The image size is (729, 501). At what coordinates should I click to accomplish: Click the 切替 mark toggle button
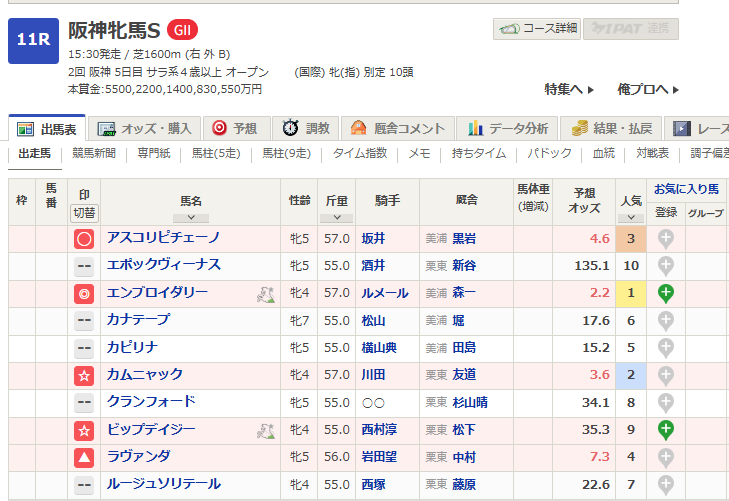point(84,213)
